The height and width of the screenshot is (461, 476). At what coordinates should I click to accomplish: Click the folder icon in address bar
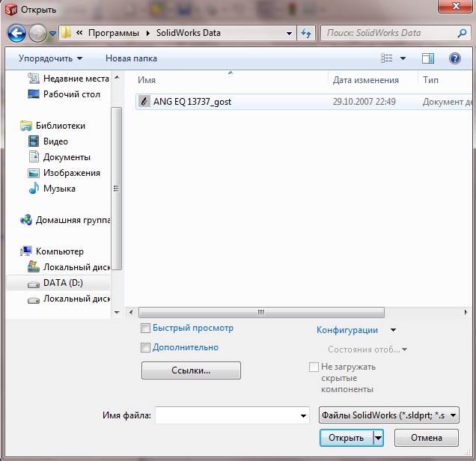[66, 33]
